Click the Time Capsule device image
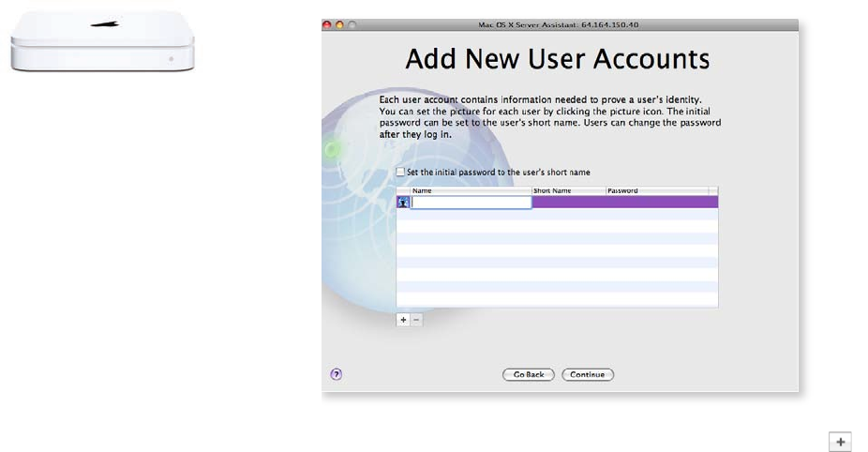 (x=103, y=41)
